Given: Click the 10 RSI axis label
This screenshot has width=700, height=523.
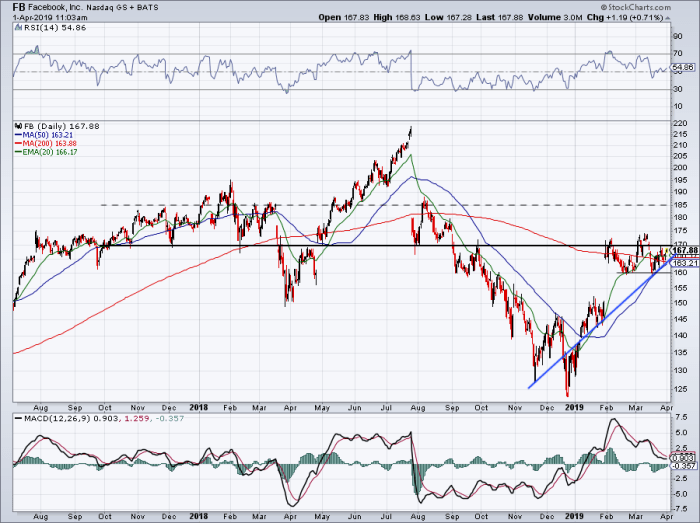Looking at the screenshot, I should [678, 106].
